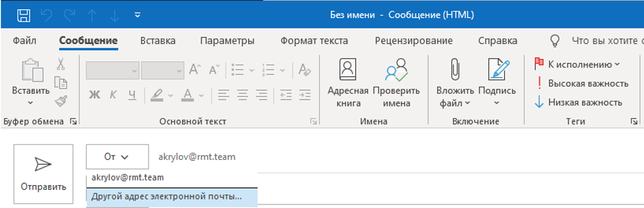Expand the От sender dropdown
This screenshot has height=208, width=644.
click(x=117, y=157)
